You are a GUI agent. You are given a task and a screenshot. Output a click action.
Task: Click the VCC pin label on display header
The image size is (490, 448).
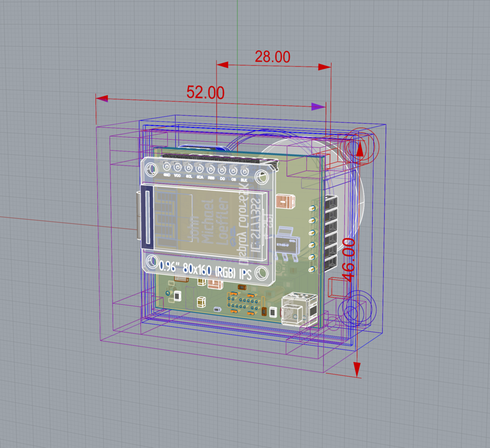point(177,175)
